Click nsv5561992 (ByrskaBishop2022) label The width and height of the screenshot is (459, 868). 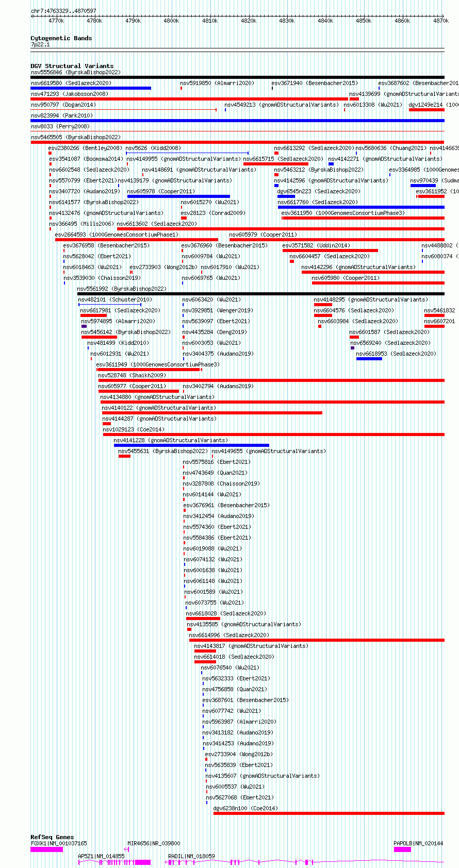point(122,289)
